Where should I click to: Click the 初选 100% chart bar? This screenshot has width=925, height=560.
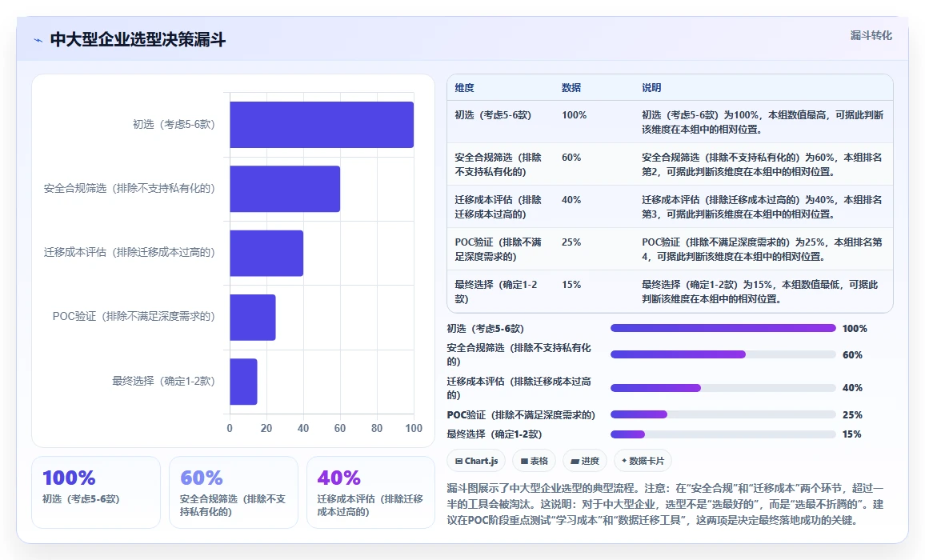tap(322, 125)
